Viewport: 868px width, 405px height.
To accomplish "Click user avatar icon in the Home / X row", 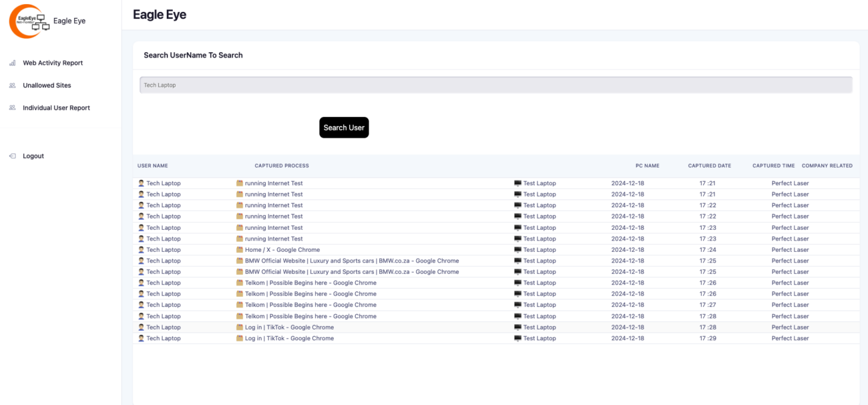I will point(141,250).
